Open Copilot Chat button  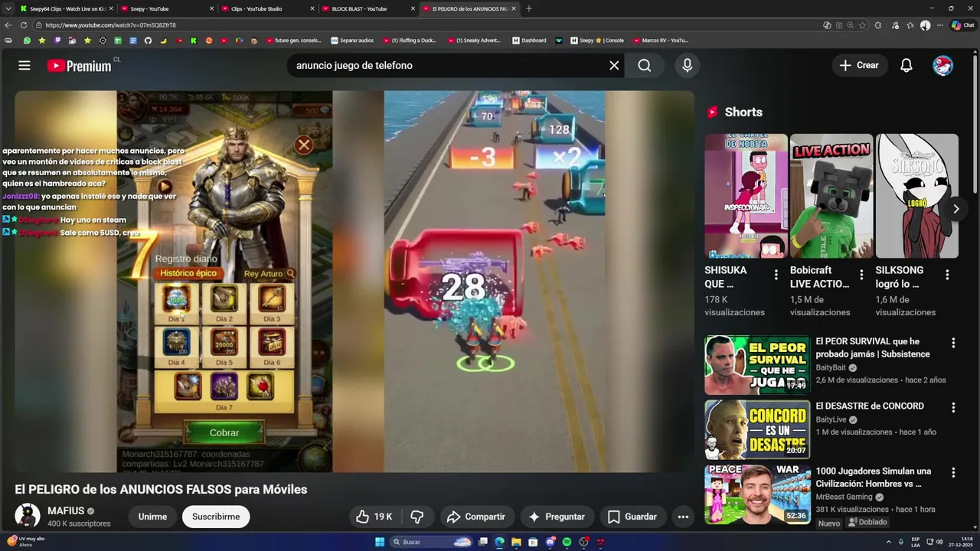[962, 25]
